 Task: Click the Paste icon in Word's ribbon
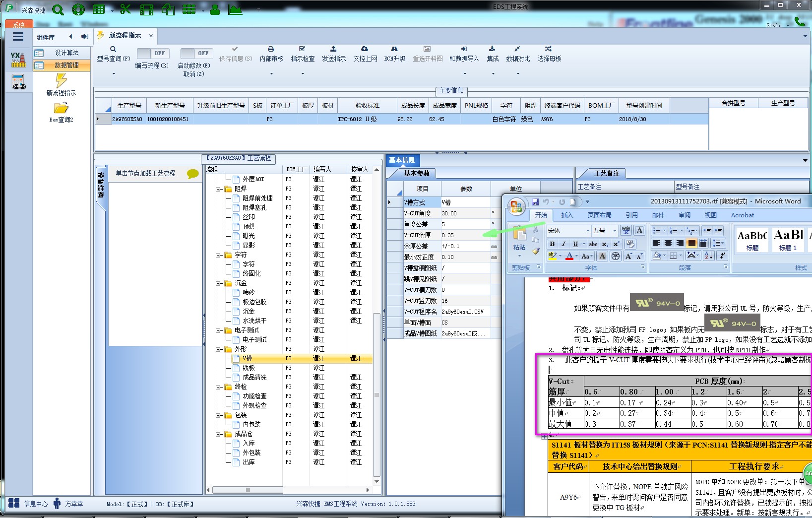point(519,234)
